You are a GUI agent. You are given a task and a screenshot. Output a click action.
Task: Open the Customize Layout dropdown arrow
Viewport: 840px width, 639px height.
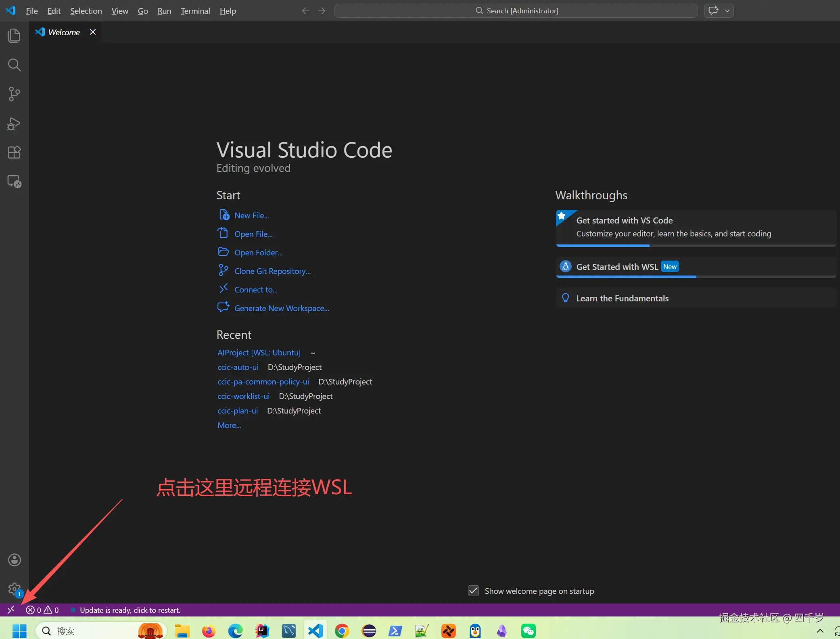coord(727,10)
